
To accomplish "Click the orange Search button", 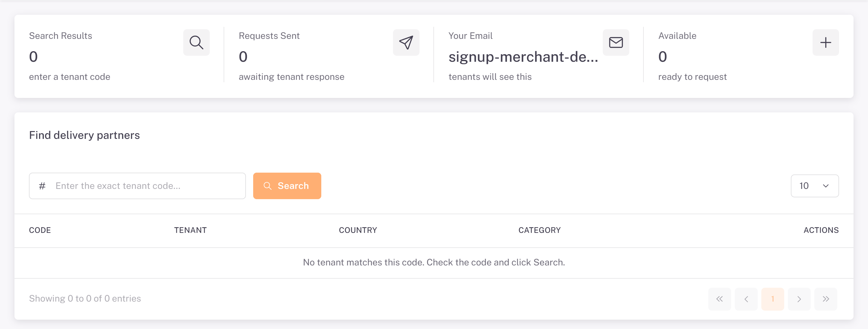I will pyautogui.click(x=287, y=186).
